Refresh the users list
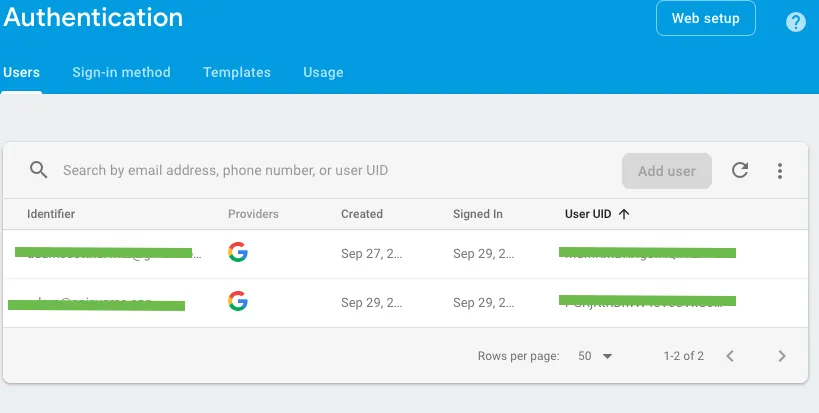 (x=740, y=170)
